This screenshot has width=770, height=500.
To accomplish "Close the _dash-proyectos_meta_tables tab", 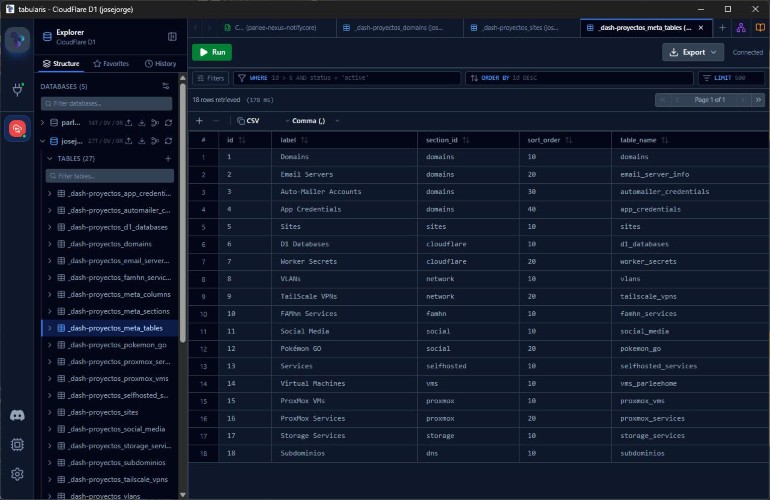I will click(x=701, y=28).
